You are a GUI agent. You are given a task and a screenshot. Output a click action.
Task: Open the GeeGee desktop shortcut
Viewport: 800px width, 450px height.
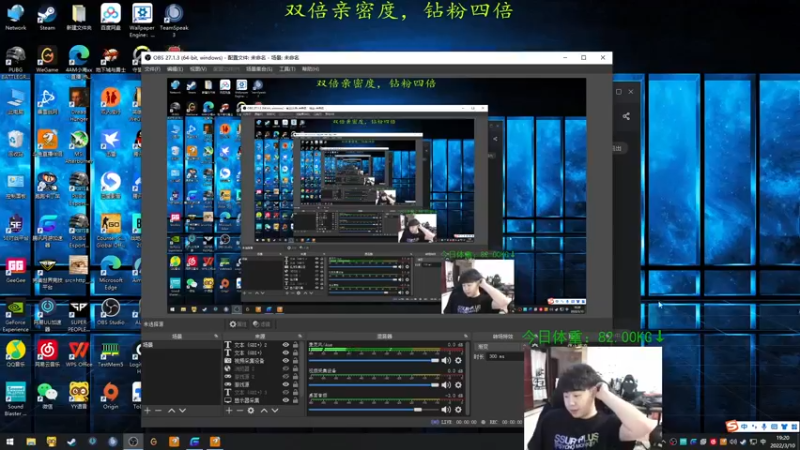(x=15, y=270)
